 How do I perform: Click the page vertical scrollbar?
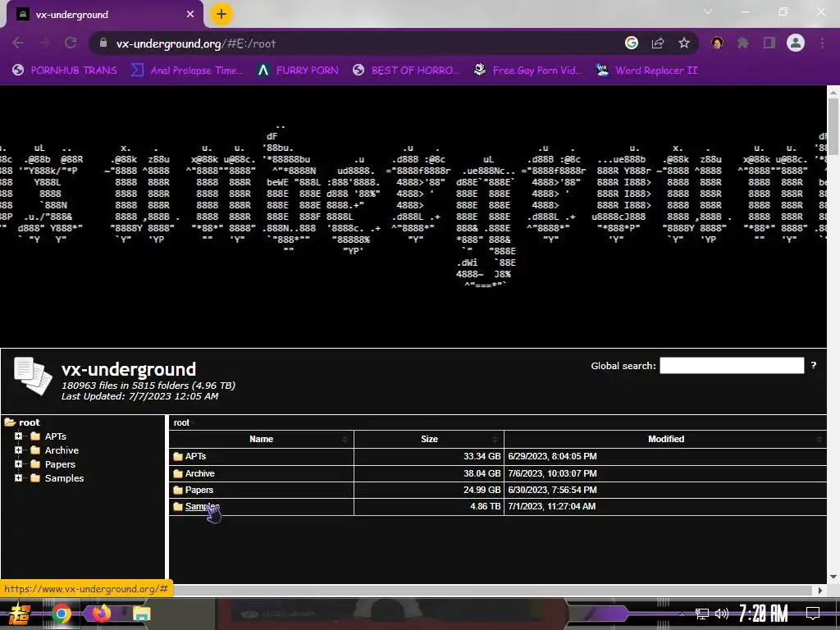pyautogui.click(x=833, y=129)
